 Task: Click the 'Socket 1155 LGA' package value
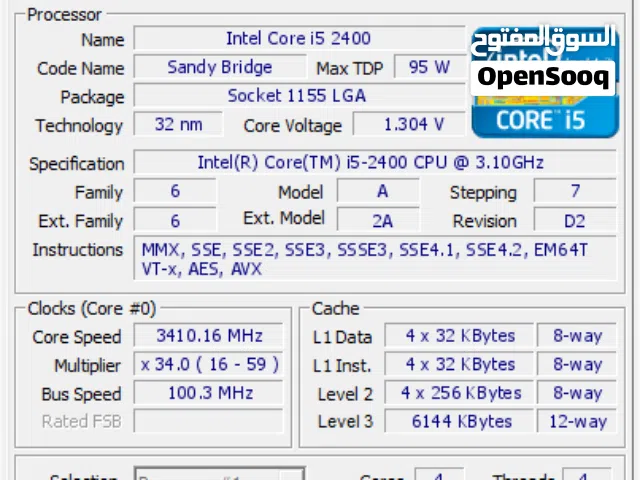point(299,96)
